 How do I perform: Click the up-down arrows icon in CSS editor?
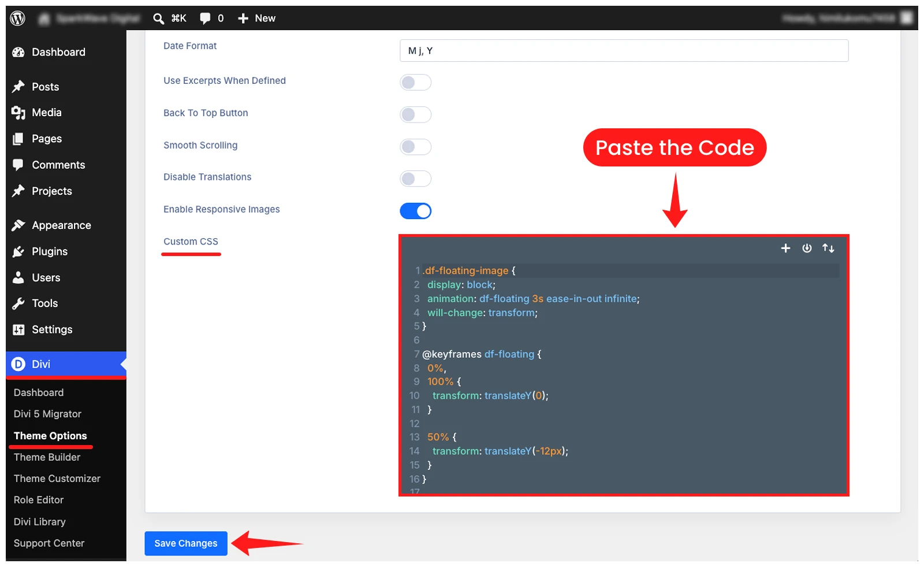pos(828,248)
